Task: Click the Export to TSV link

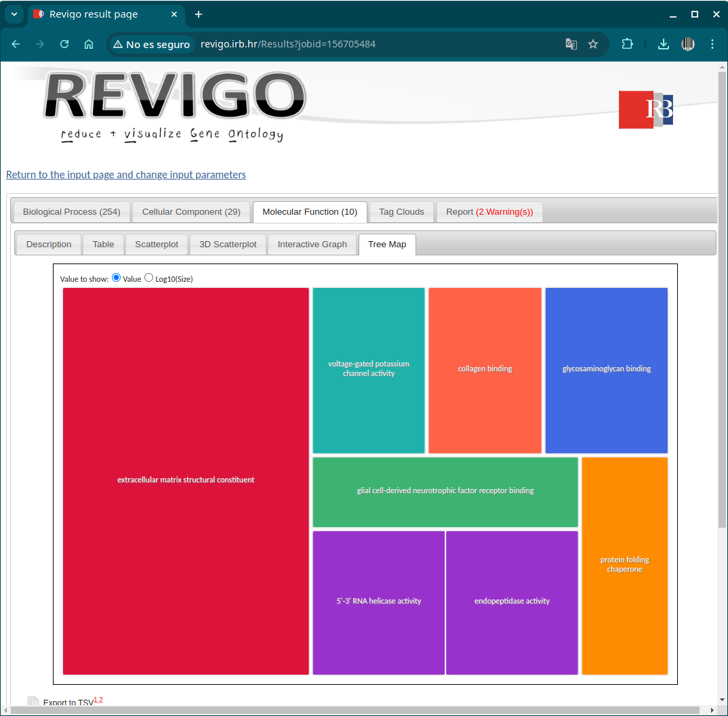Action: point(68,702)
